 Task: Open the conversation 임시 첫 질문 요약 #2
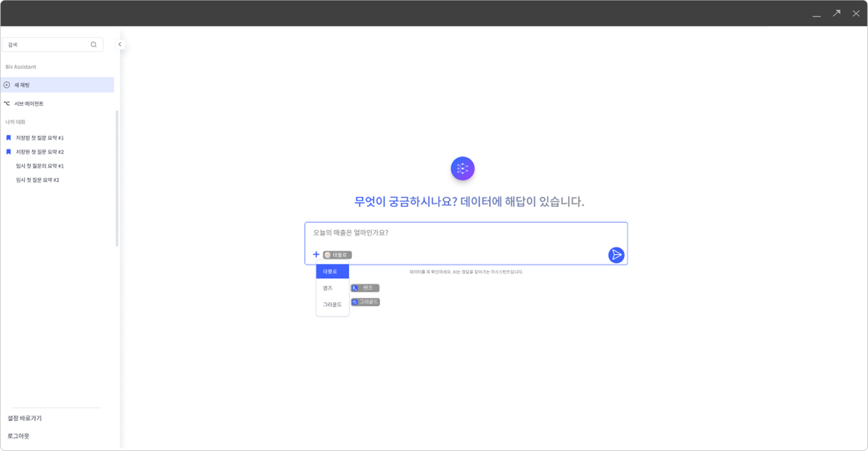[38, 180]
